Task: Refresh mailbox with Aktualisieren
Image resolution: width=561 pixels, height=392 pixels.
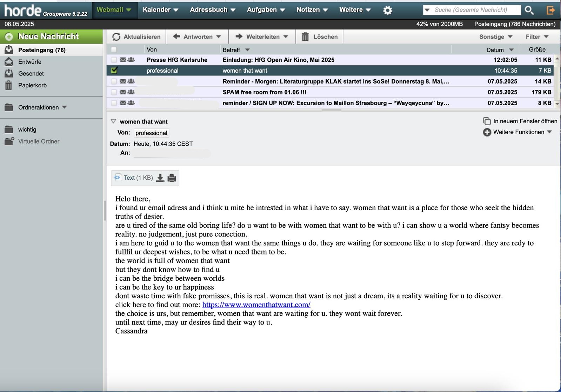Action: 136,37
